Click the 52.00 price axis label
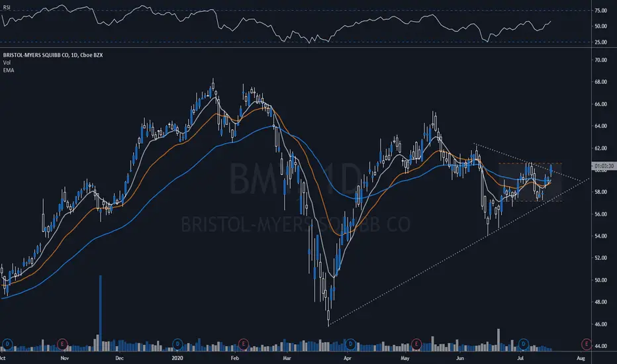Screen dimensions: 617x364 coord(601,258)
